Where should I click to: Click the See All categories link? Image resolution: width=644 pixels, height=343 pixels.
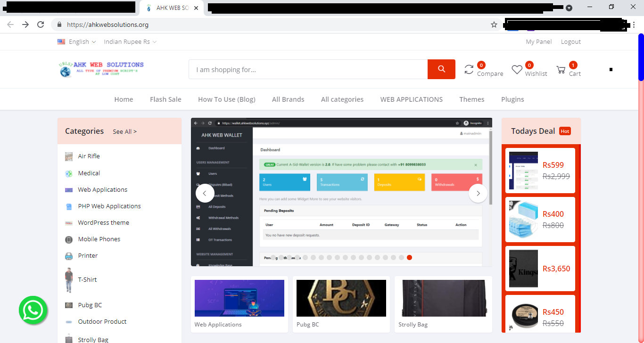coord(124,131)
